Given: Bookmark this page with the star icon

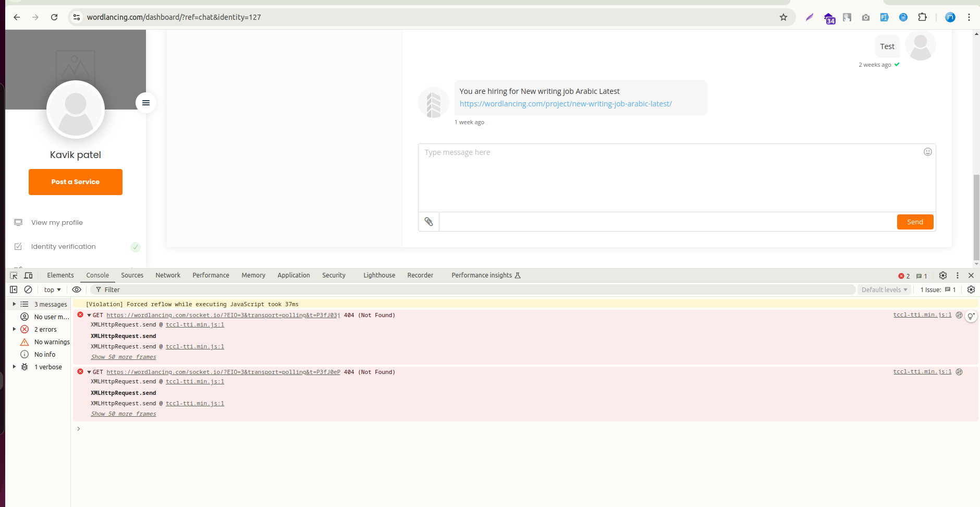Looking at the screenshot, I should (783, 17).
